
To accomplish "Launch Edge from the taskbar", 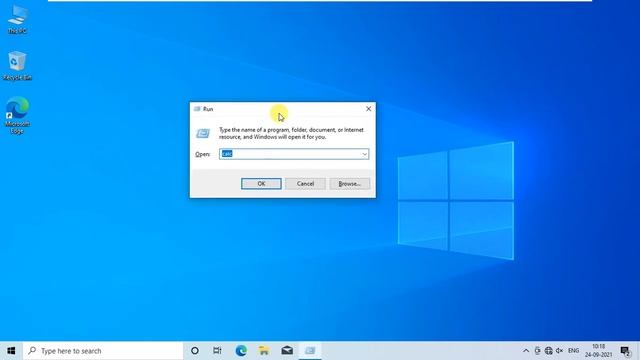I will (x=241, y=351).
